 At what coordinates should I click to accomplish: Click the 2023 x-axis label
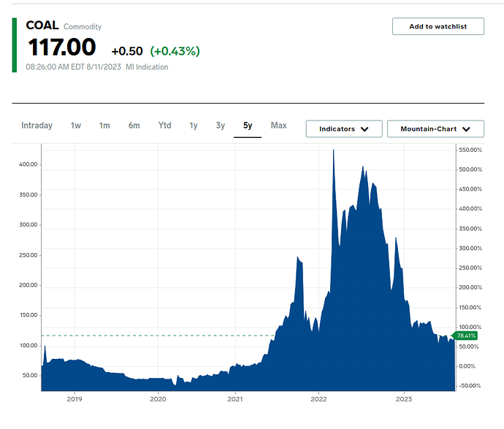point(404,399)
